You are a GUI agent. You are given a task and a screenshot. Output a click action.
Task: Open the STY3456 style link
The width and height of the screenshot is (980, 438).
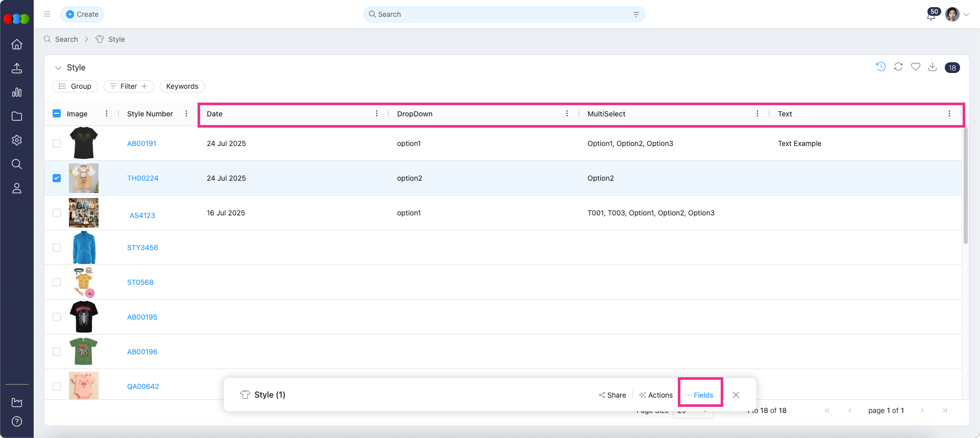pos(142,248)
